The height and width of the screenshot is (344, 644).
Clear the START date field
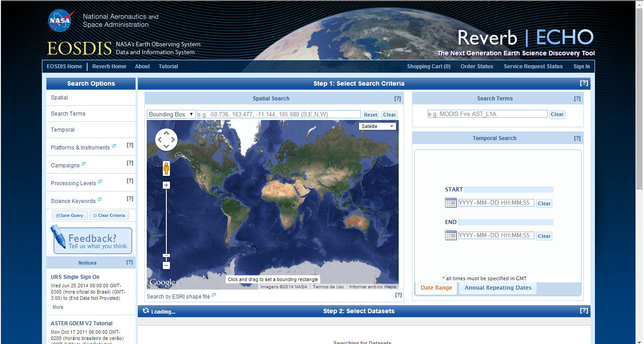tap(544, 203)
